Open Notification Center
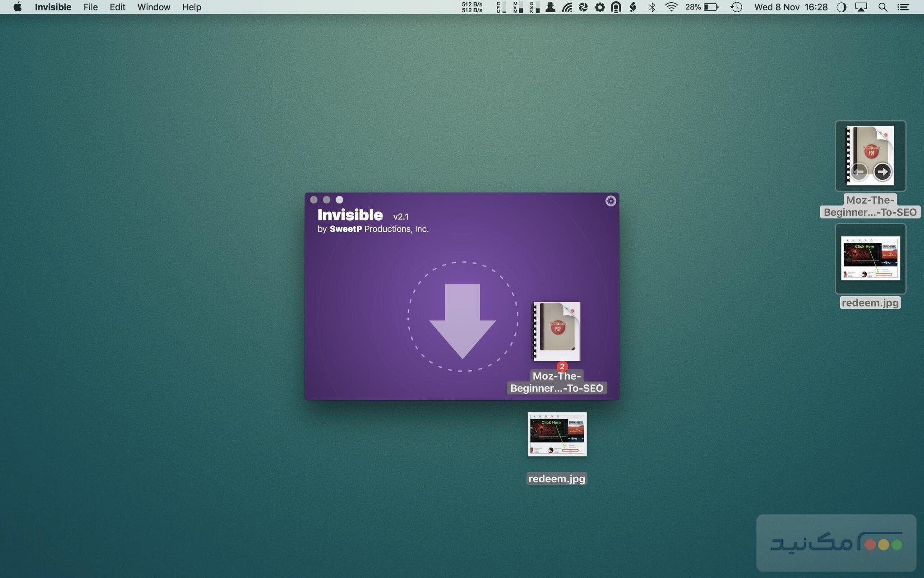Image resolution: width=924 pixels, height=578 pixels. (903, 7)
